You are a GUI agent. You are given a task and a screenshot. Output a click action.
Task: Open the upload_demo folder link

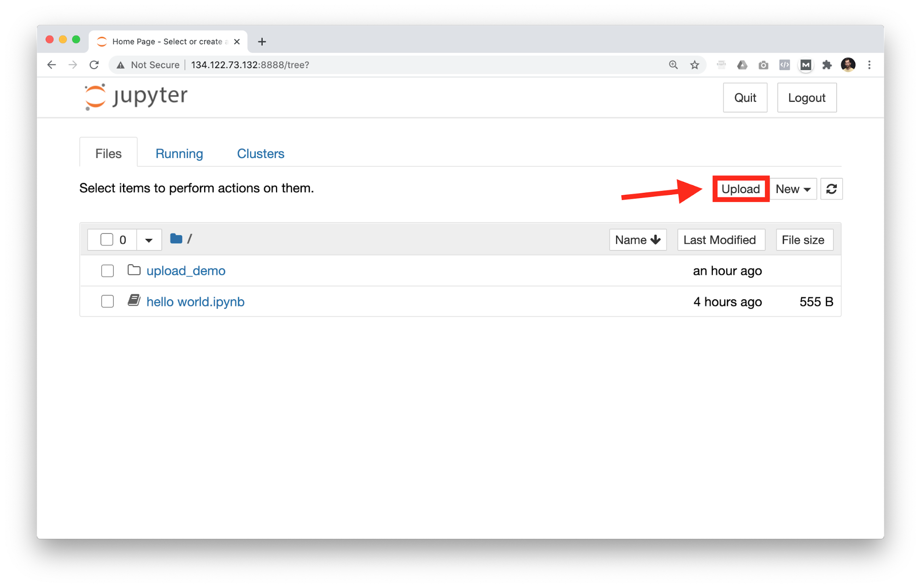pyautogui.click(x=186, y=271)
